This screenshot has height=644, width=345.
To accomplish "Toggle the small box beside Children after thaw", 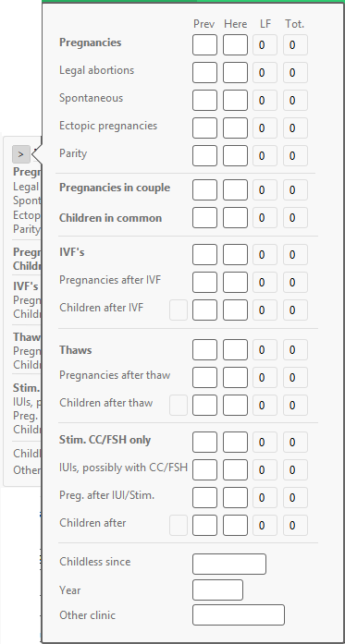I will 179,406.
